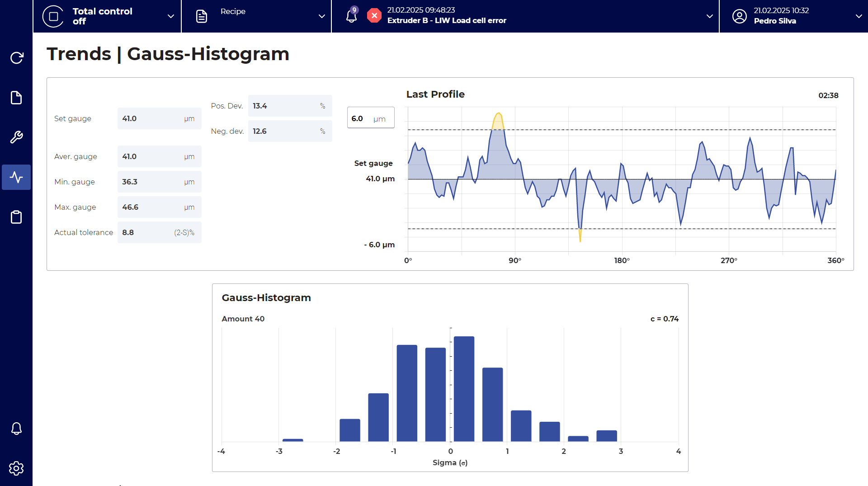Click the 6.0 µm tolerance input field
The image size is (868, 486).
pos(370,118)
